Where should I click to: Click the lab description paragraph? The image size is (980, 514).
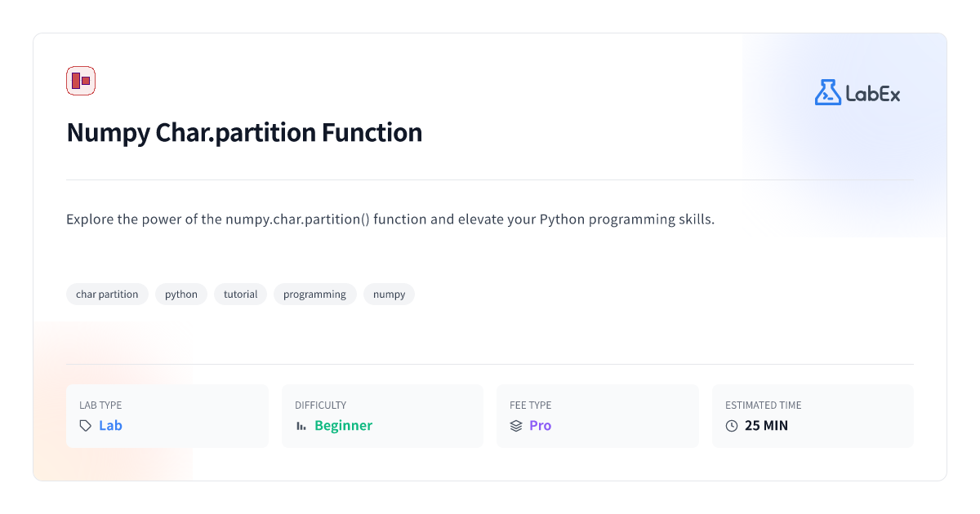[390, 220]
